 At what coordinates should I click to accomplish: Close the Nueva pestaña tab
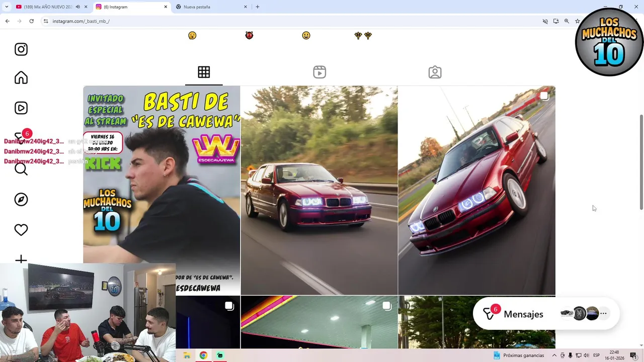[246, 7]
